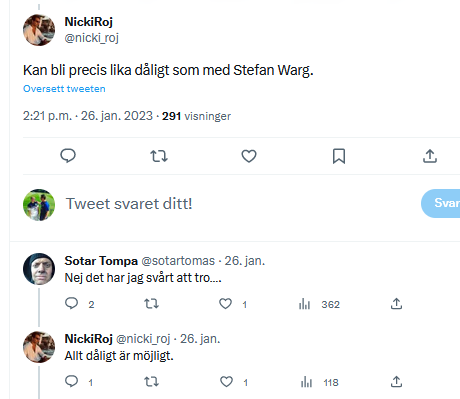460x399 pixels.
Task: Share Sotar Tompa's reply
Action: point(396,304)
